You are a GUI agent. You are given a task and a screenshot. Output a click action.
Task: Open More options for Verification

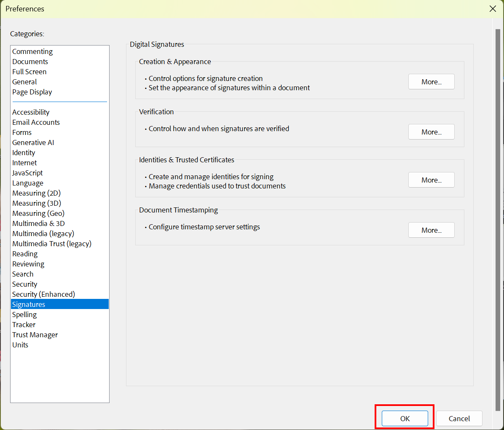pos(431,132)
